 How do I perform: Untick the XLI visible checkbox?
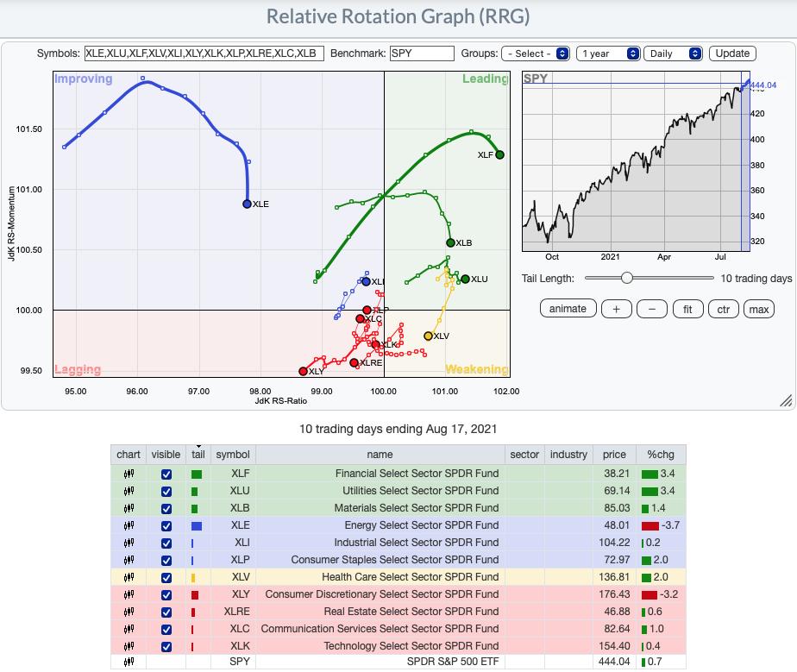[x=166, y=543]
